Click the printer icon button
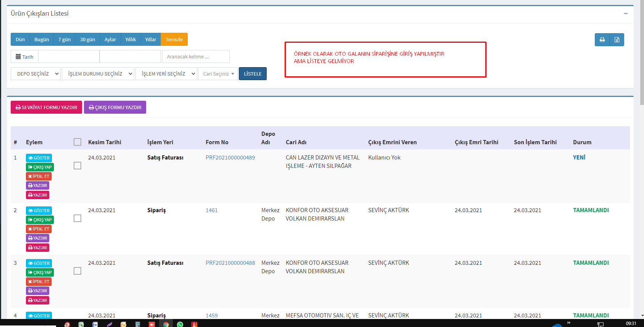This screenshot has width=644, height=327. (x=602, y=40)
